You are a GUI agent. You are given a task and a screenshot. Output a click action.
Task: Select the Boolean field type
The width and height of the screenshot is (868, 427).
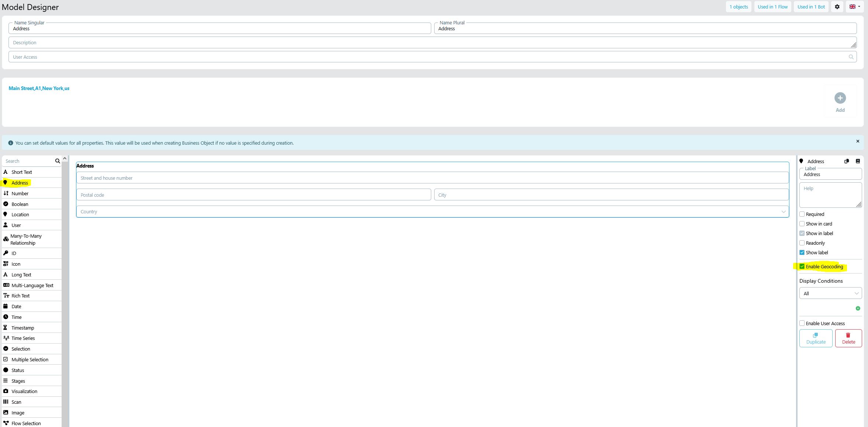click(x=20, y=204)
